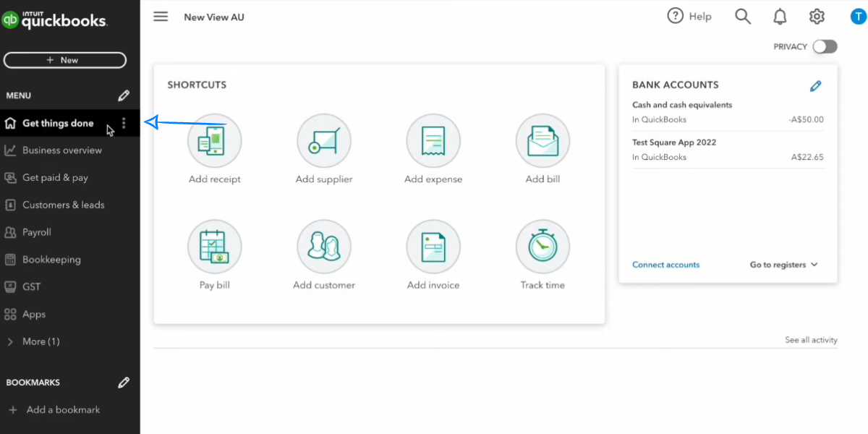Image resolution: width=868 pixels, height=434 pixels.
Task: Click the Add bill shortcut icon
Action: point(542,142)
